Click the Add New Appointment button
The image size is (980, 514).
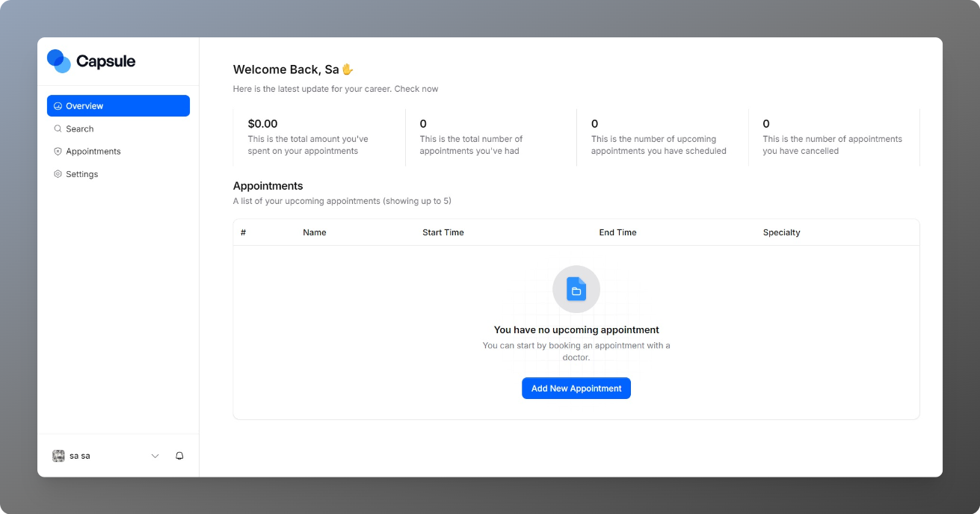click(x=576, y=388)
